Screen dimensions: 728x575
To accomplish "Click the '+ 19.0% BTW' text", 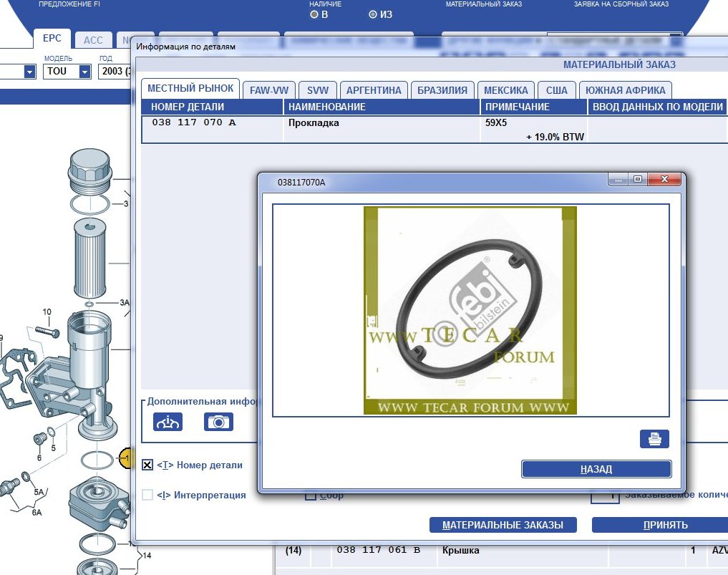I will click(555, 137).
